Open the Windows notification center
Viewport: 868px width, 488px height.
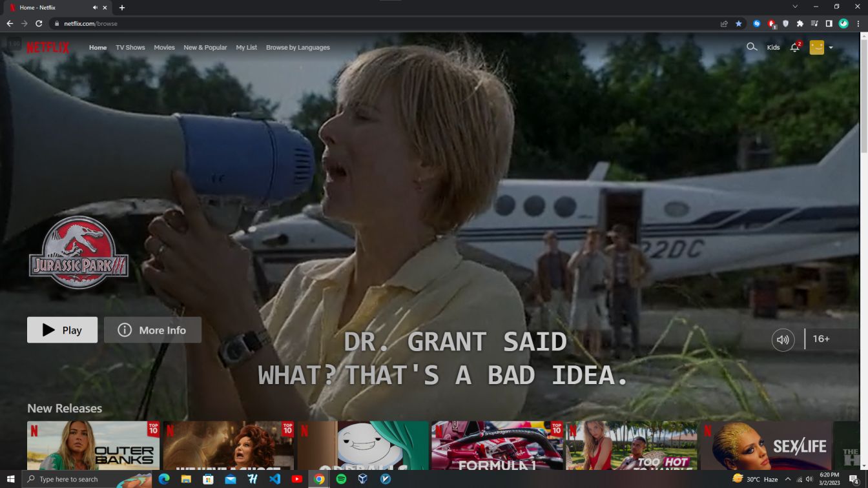pyautogui.click(x=854, y=479)
